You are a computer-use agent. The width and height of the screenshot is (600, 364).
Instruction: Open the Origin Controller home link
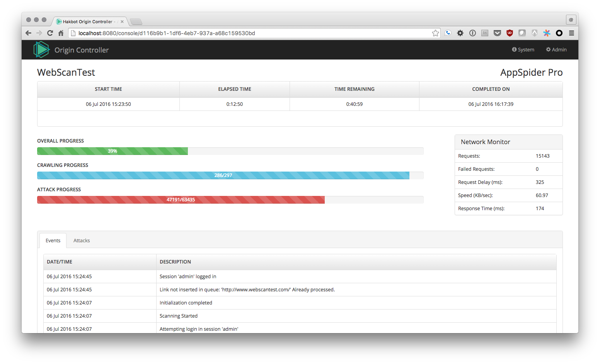coord(82,50)
